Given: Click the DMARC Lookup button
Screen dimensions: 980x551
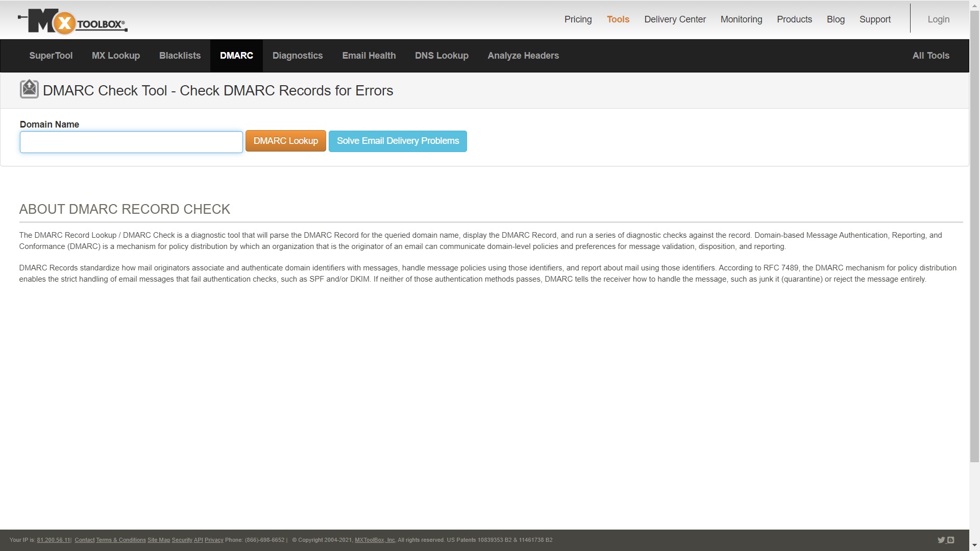Looking at the screenshot, I should 286,141.
